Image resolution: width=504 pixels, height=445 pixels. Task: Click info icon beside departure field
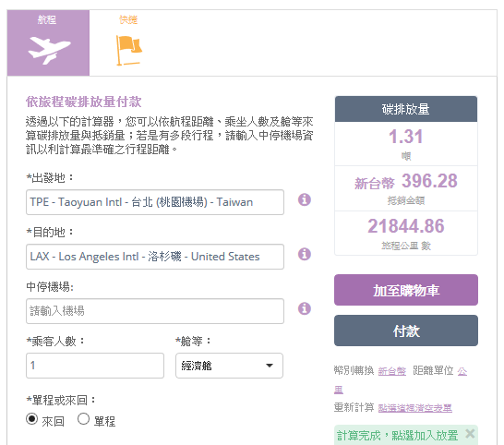click(304, 199)
